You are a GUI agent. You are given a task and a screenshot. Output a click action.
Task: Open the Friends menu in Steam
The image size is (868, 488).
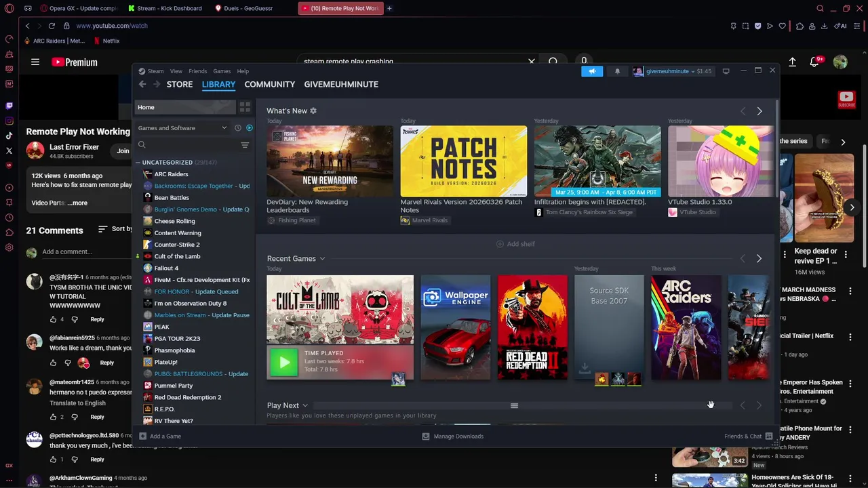[198, 71]
